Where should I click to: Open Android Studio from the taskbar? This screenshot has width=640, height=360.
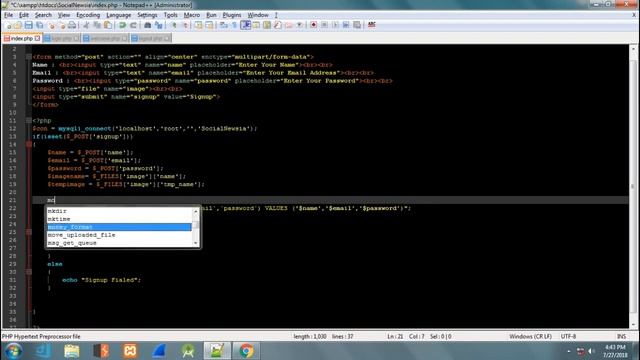pyautogui.click(x=188, y=351)
